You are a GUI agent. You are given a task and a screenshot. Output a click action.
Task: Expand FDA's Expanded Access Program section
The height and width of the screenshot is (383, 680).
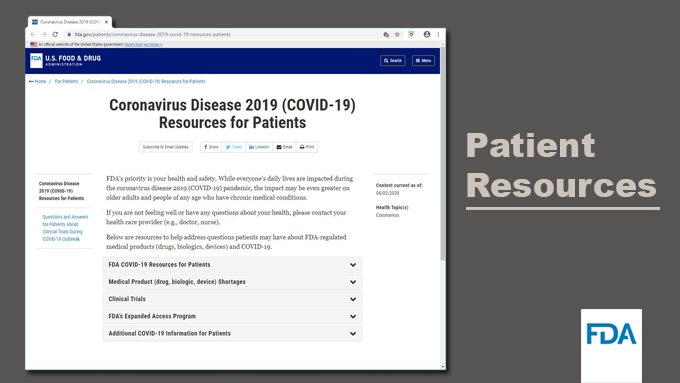coord(232,316)
